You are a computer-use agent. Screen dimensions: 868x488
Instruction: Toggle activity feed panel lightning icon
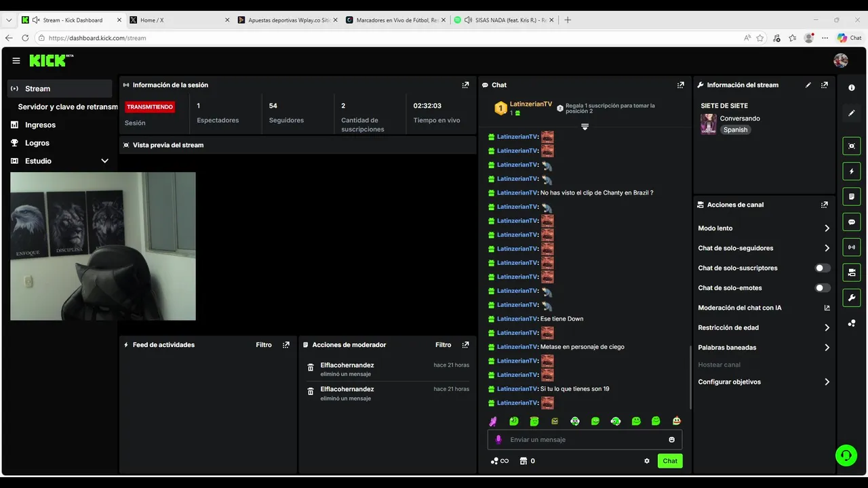(852, 171)
